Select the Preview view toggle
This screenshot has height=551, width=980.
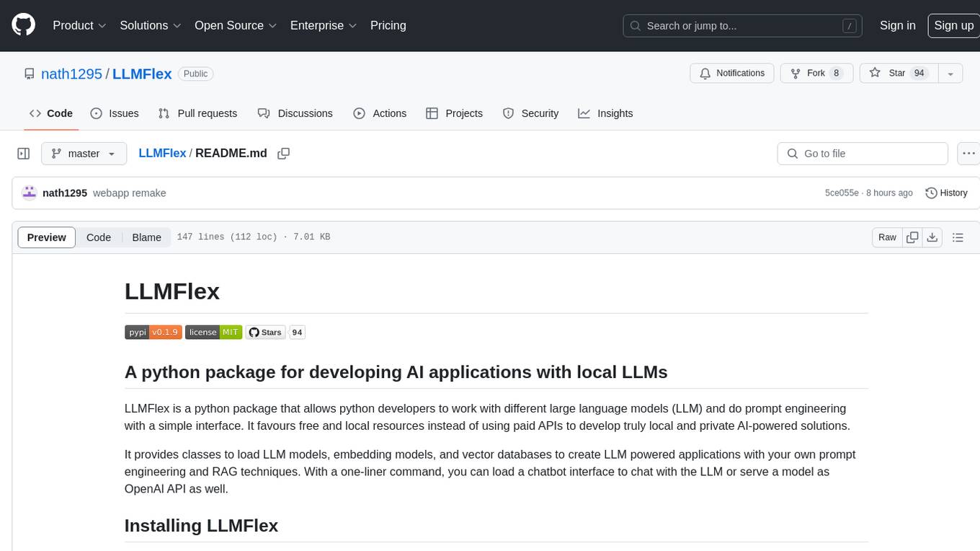click(x=47, y=237)
